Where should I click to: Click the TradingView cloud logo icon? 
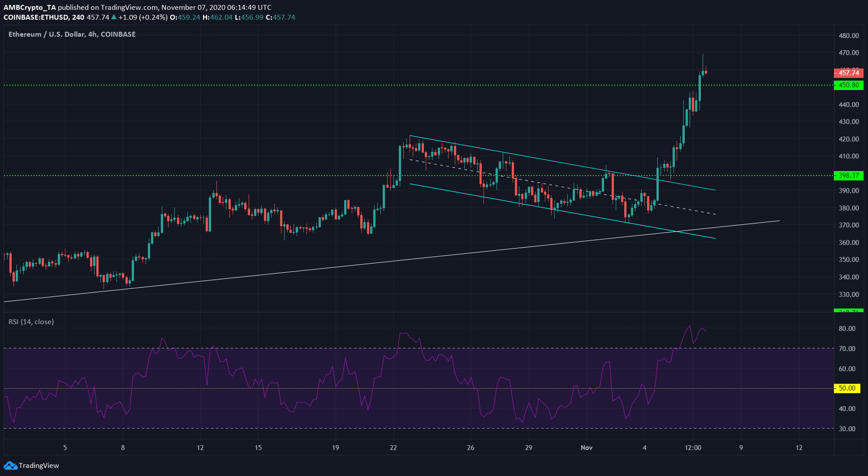(x=10, y=466)
